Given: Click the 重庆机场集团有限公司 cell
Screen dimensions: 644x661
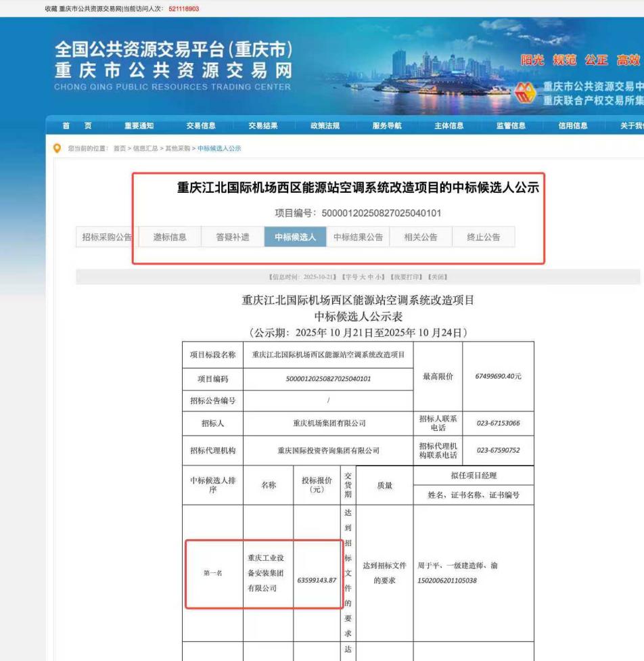Looking at the screenshot, I should (x=328, y=424).
